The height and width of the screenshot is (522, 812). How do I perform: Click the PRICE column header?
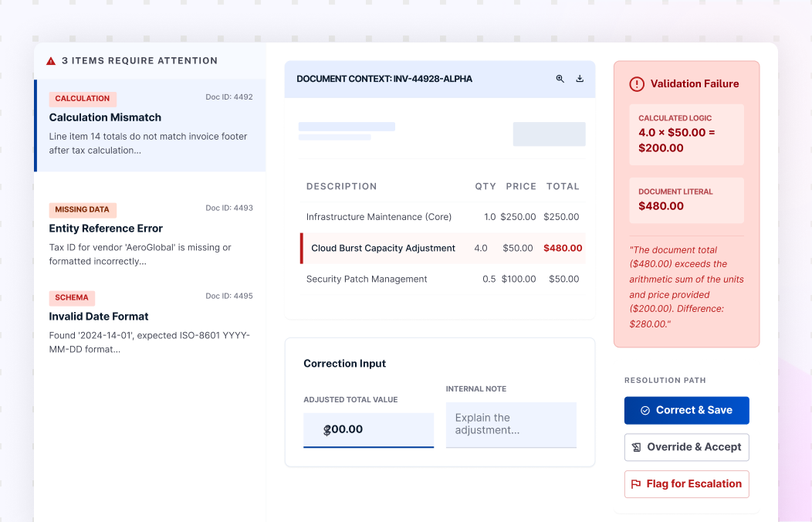[x=521, y=186]
